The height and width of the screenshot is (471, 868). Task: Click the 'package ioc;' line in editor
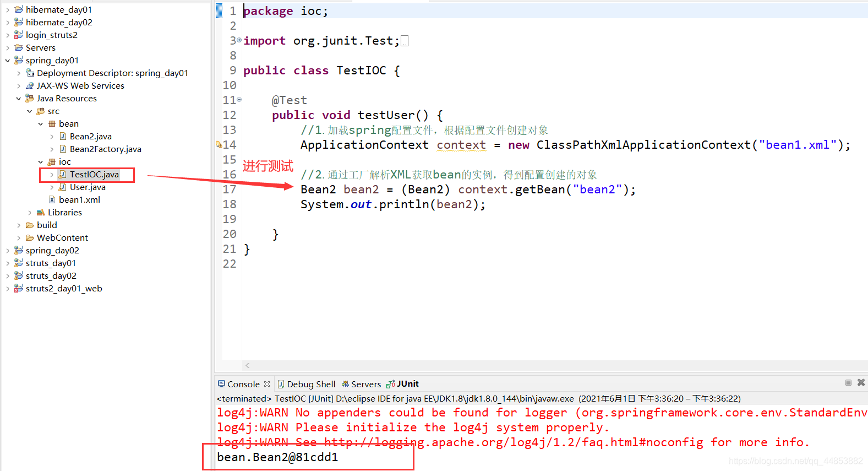(x=286, y=11)
